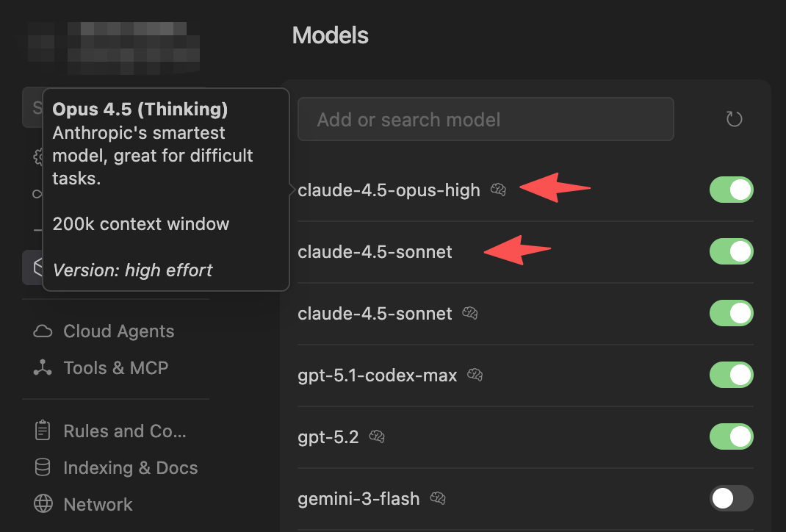This screenshot has width=786, height=532.
Task: Toggle off gpt-5.1-codex-max model
Action: 731,375
